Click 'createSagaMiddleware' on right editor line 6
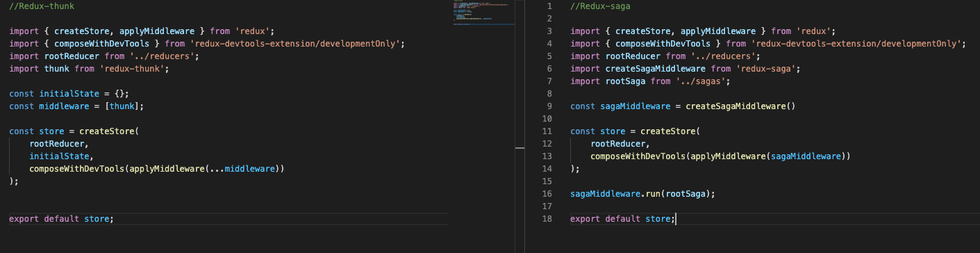This screenshot has width=980, height=253. tap(656, 69)
